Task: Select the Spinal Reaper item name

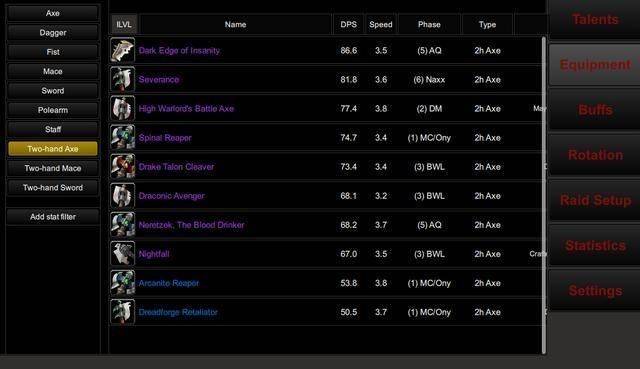Action: point(165,138)
